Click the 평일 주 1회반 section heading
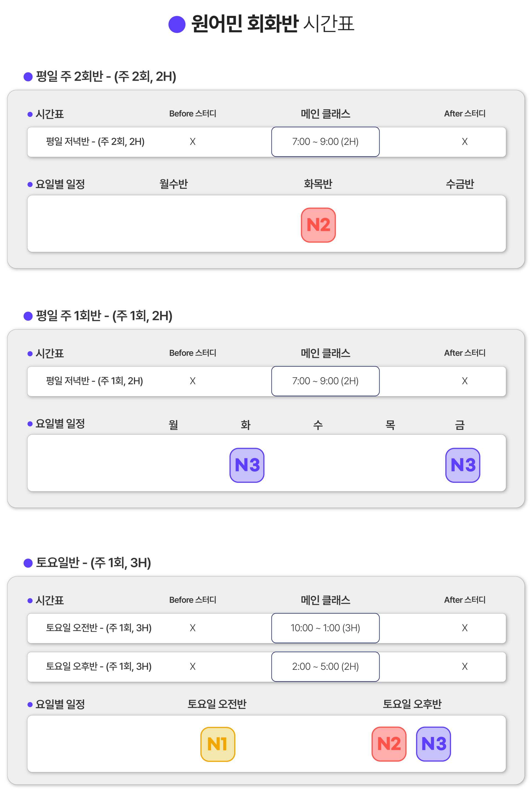This screenshot has width=532, height=793. (104, 316)
